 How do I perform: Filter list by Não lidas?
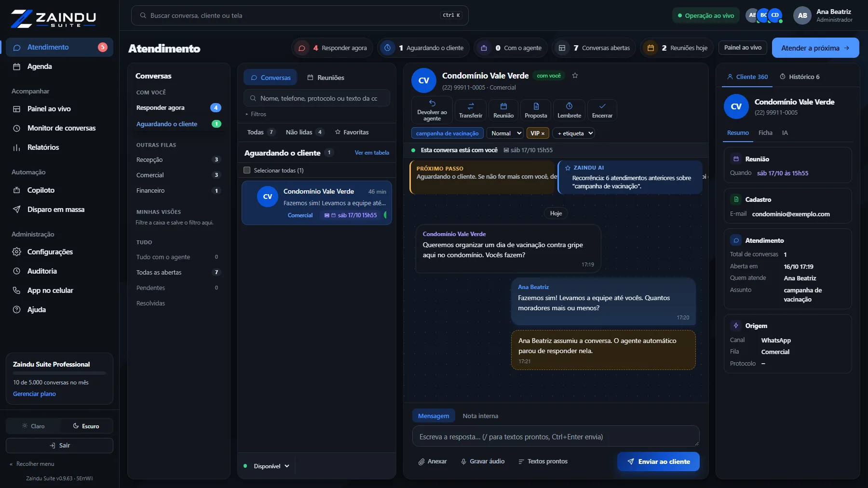coord(305,132)
